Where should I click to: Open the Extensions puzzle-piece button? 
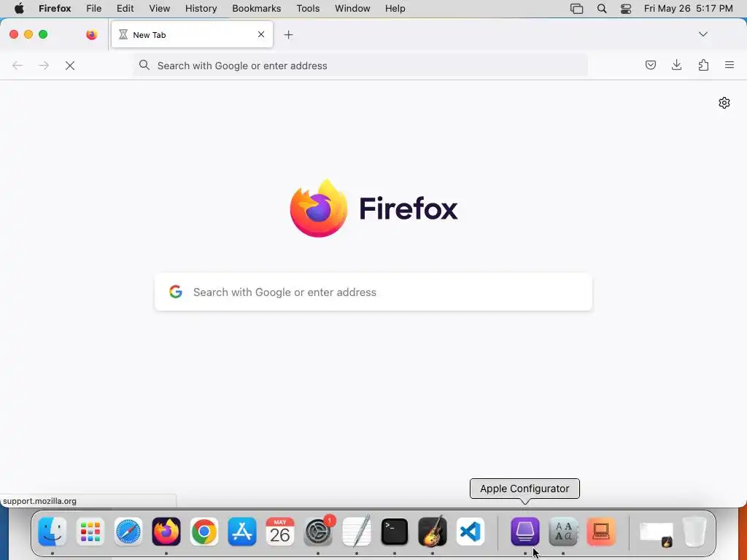pyautogui.click(x=703, y=65)
